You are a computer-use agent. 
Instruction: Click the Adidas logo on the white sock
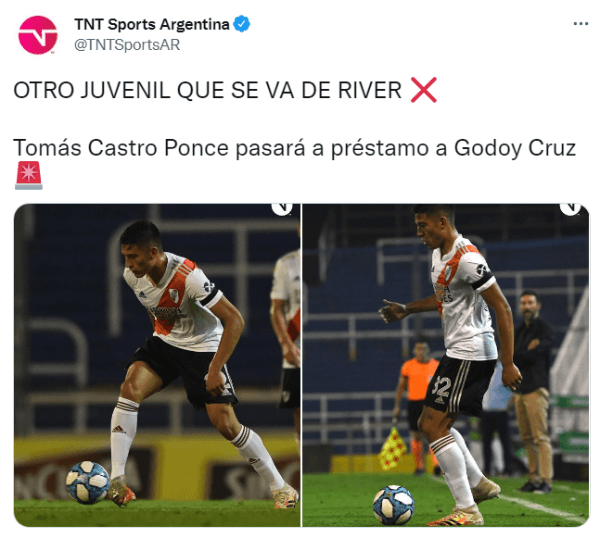point(118,429)
